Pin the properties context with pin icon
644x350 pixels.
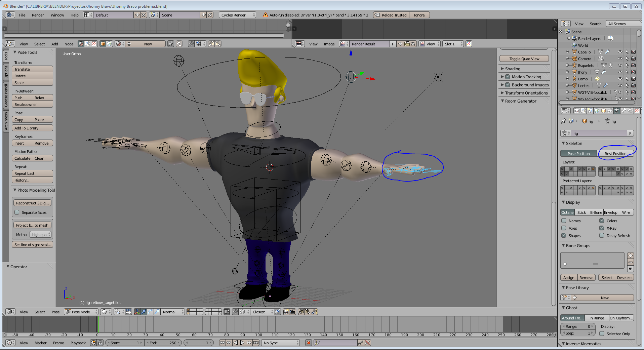(564, 121)
